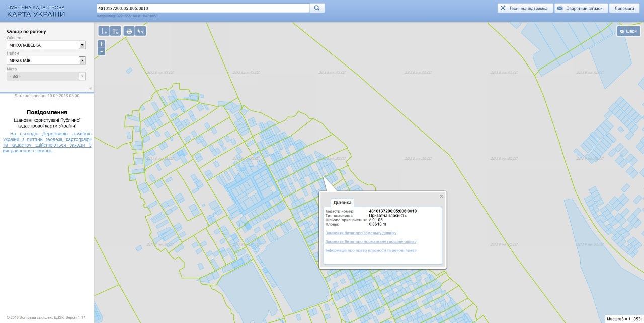Click Зворотний зв'язок button
Viewport: 644px width, 323px height.
tap(581, 8)
